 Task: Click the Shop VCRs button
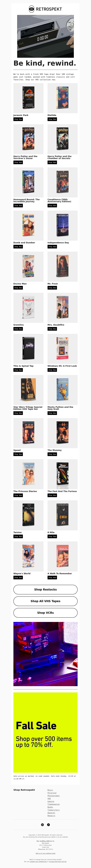[x=45, y=613]
